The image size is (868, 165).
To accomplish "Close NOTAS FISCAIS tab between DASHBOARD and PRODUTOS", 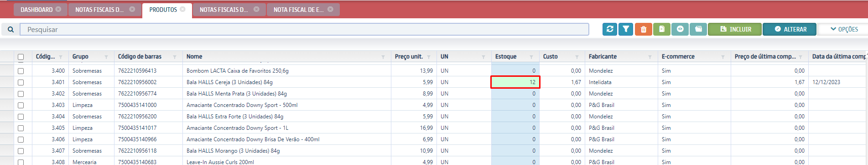I will [132, 9].
